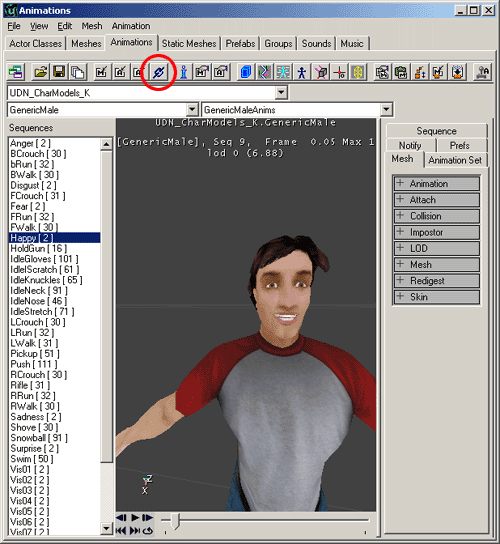The image size is (500, 544).
Task: Open the UDN_CharModels_K package dropdown
Action: (x=281, y=93)
